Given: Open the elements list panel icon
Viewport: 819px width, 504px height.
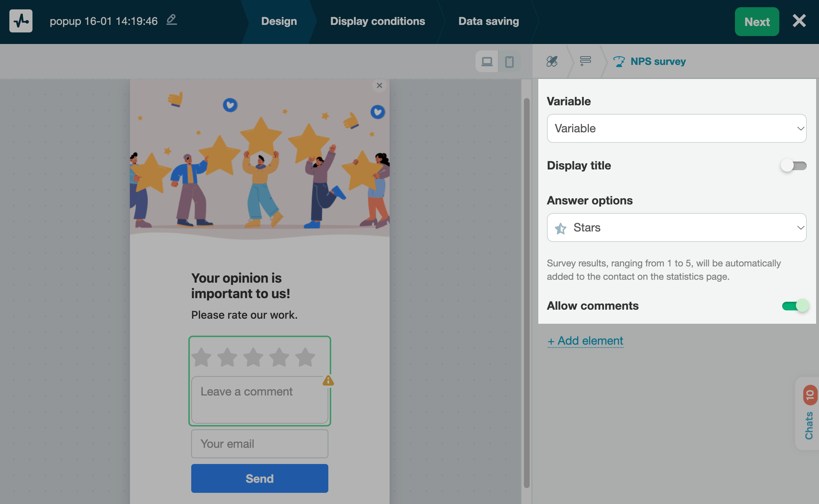Looking at the screenshot, I should 585,61.
